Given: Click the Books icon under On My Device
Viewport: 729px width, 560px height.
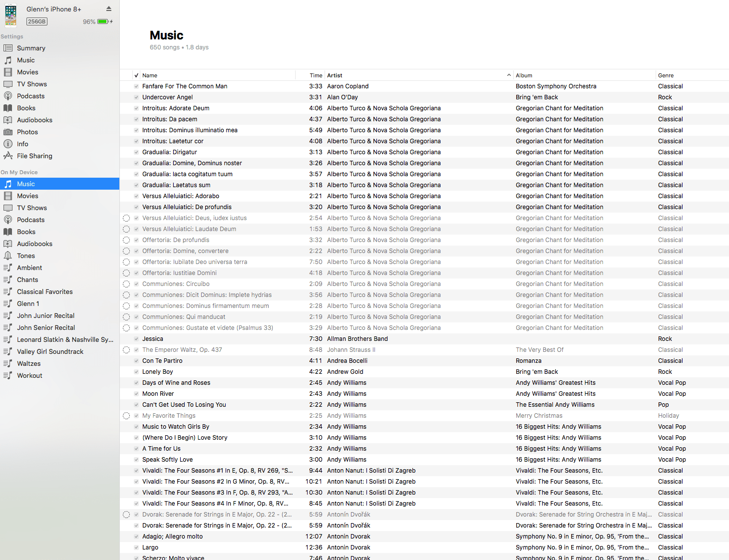Looking at the screenshot, I should pyautogui.click(x=8, y=232).
